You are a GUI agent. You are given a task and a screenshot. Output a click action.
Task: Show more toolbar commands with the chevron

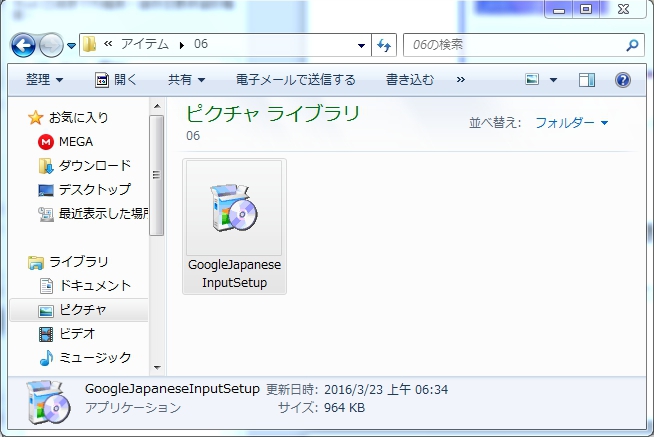tap(460, 80)
